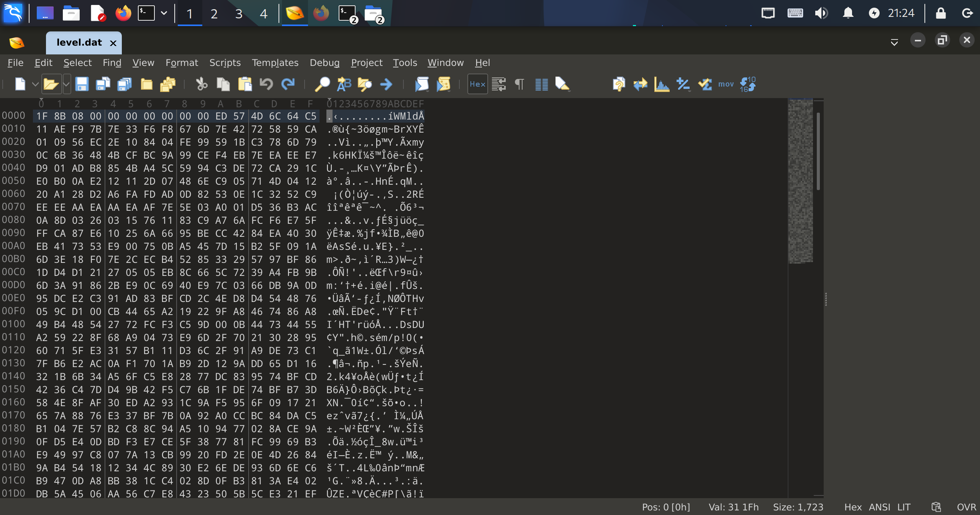Image resolution: width=980 pixels, height=515 pixels.
Task: Open the tab list dropdown arrow in the title bar
Action: point(894,42)
